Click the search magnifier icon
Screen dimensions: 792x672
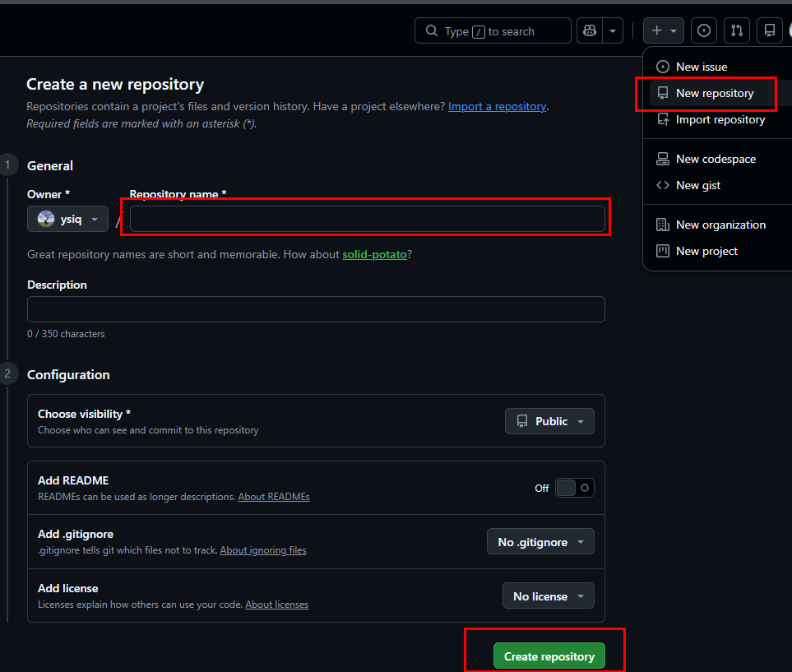click(x=431, y=30)
